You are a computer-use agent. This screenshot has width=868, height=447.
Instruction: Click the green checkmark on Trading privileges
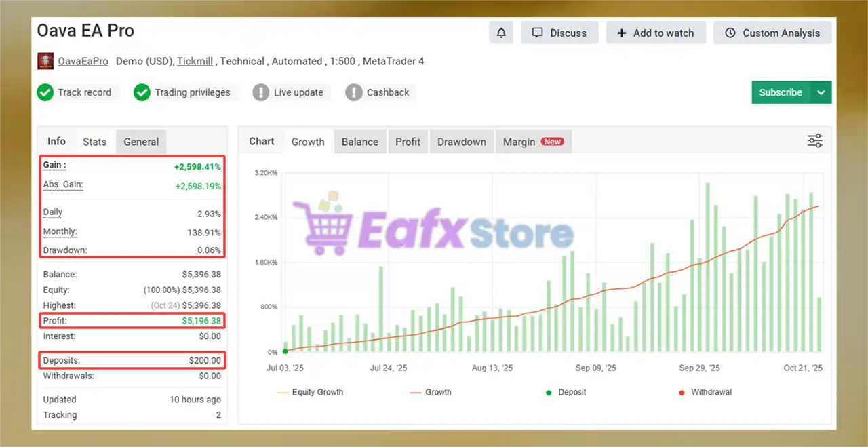click(142, 92)
